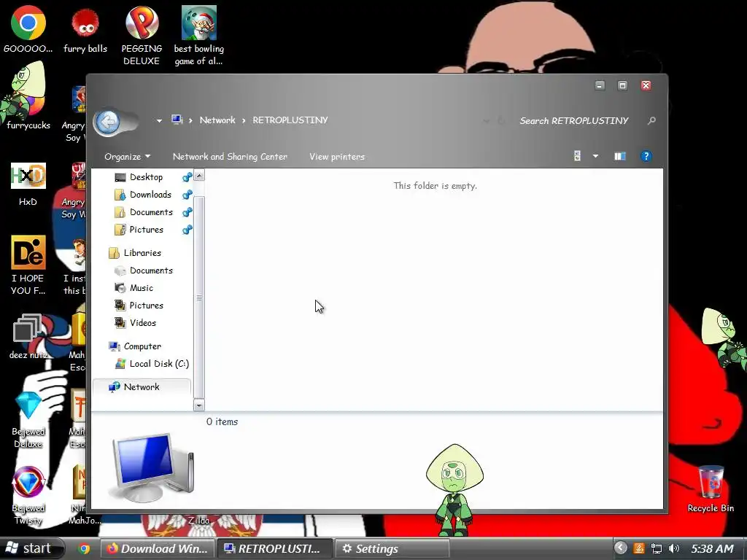Select the Bejewed Deluxe desktop icon
Viewport: 747px width, 560px height.
pos(28,420)
